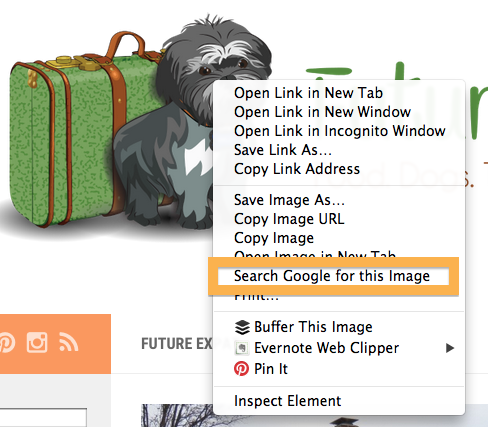Open the FUTURE EX heading link

[177, 344]
